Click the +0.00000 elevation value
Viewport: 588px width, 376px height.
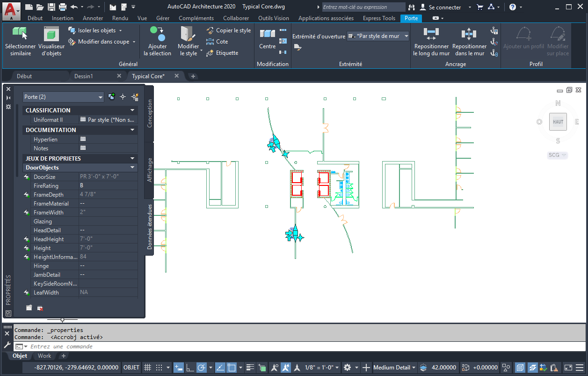pyautogui.click(x=485, y=368)
